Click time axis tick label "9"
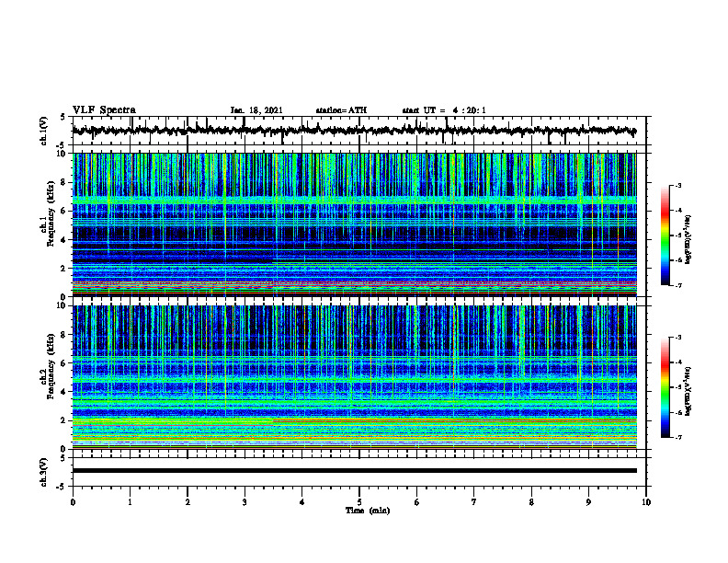This screenshot has height=563, width=728. point(588,502)
